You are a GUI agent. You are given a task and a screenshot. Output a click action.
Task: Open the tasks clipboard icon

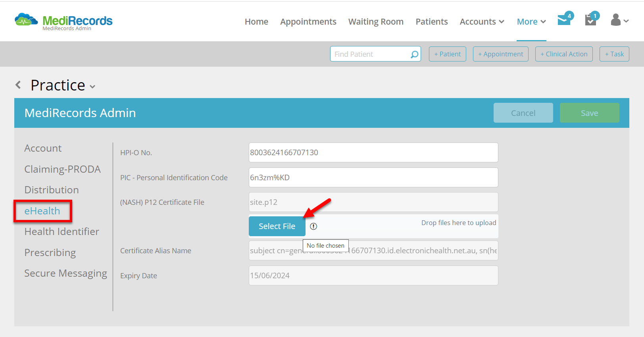(591, 19)
